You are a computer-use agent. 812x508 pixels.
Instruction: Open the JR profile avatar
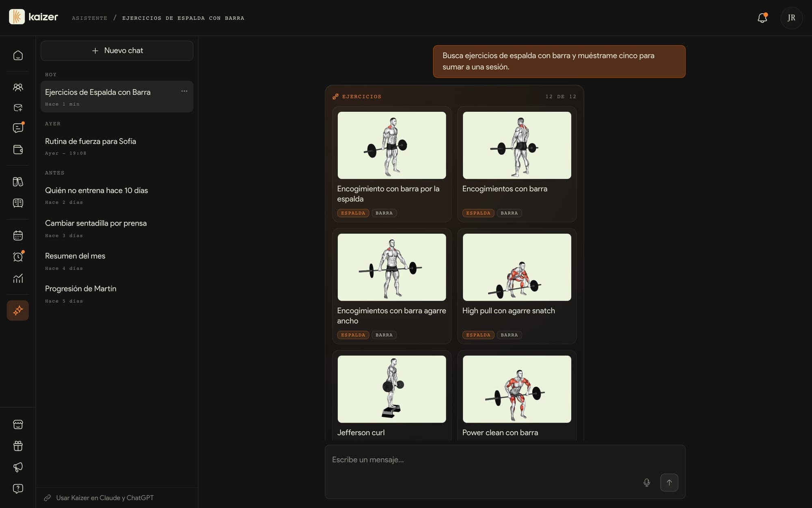[x=791, y=18]
